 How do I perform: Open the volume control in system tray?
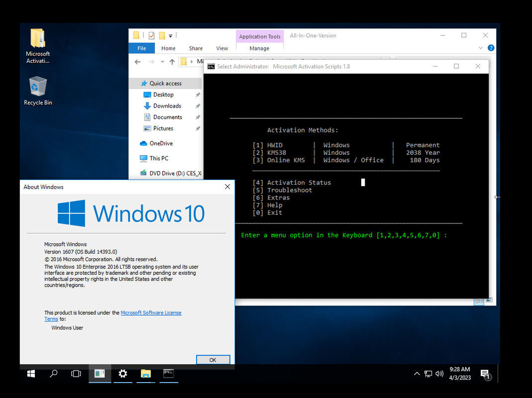(439, 374)
